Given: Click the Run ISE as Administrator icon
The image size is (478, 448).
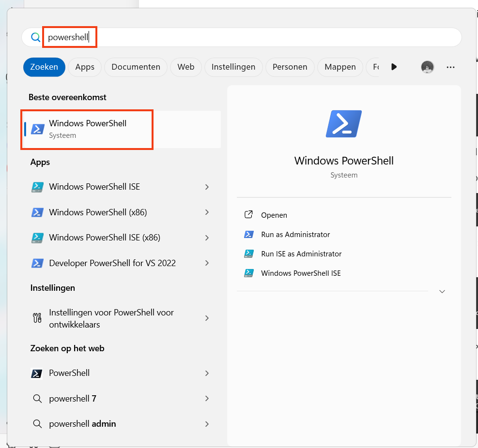Looking at the screenshot, I should pos(249,254).
